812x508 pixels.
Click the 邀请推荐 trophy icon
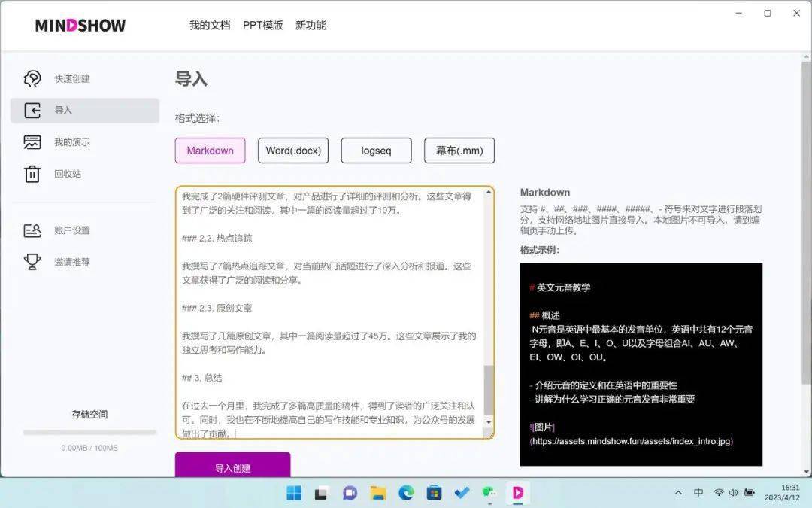pos(32,262)
